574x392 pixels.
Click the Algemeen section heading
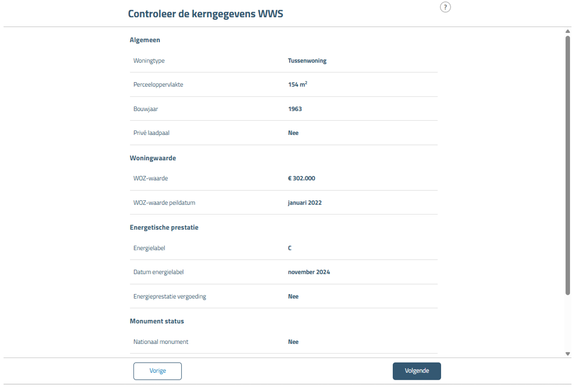point(145,40)
